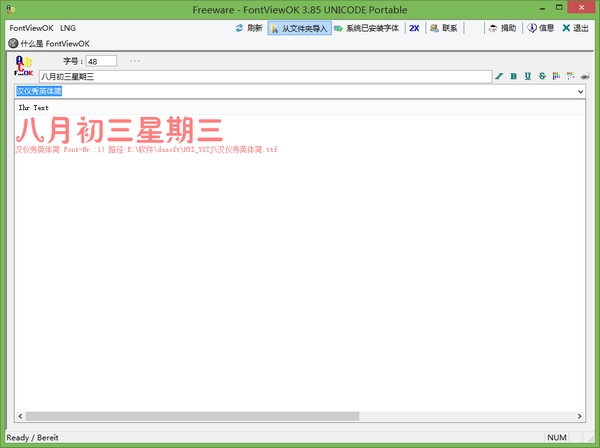Toggle strikethrough S formatting
600x448 pixels.
542,76
